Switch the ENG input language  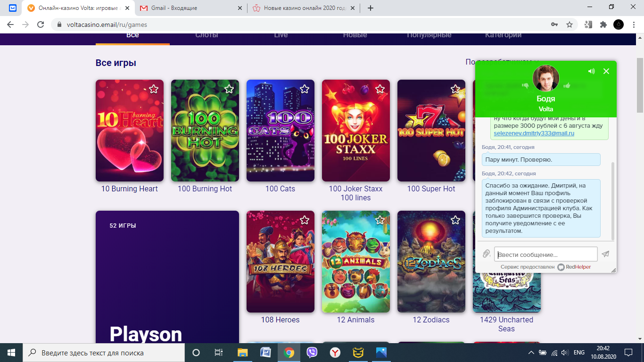(579, 353)
